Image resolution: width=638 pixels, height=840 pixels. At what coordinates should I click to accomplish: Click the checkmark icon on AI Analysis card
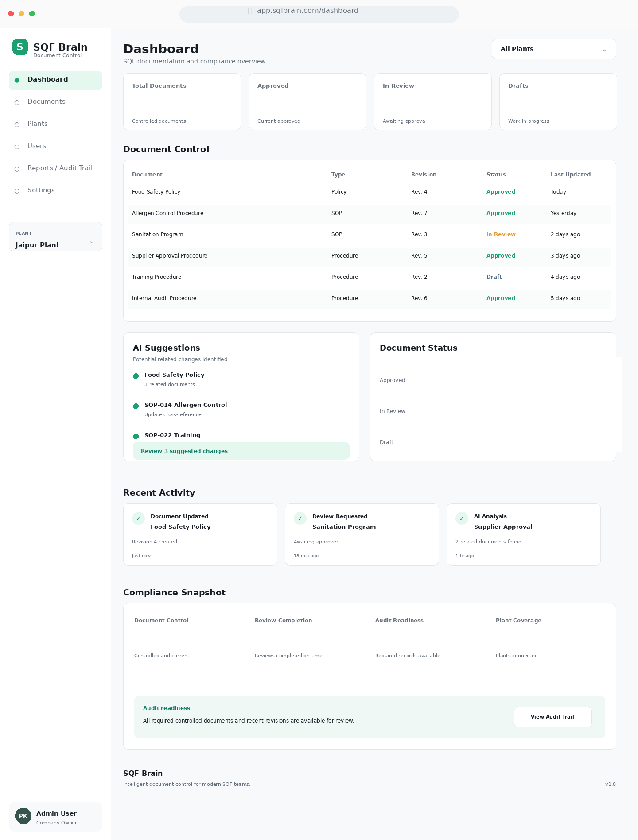[x=462, y=518]
